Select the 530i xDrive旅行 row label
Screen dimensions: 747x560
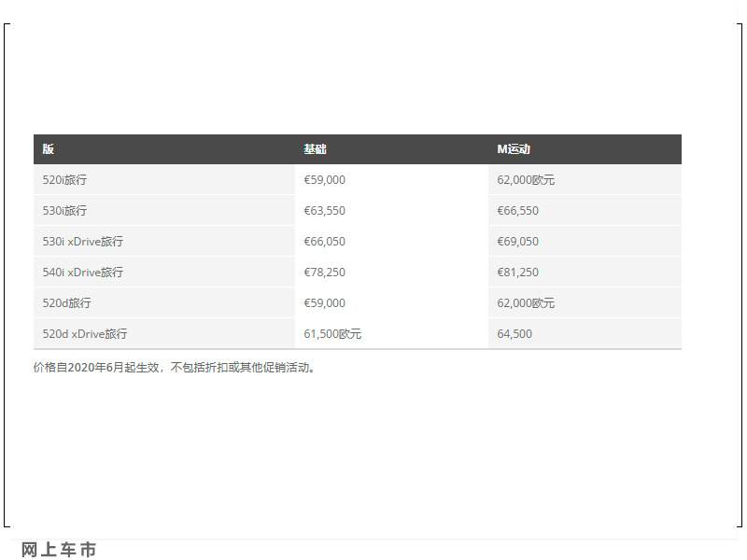click(x=83, y=242)
